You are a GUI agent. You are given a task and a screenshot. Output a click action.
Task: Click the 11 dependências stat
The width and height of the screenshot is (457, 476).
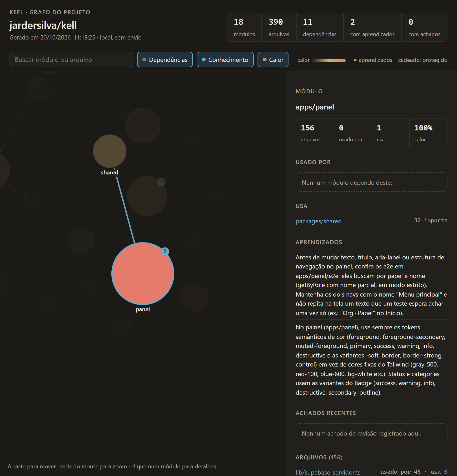click(x=320, y=27)
